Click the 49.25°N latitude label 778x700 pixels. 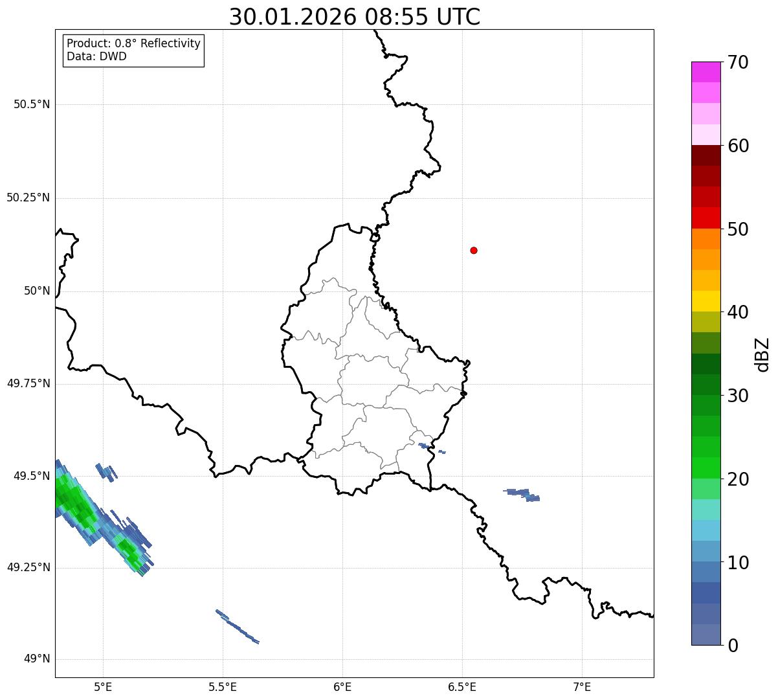pyautogui.click(x=28, y=567)
